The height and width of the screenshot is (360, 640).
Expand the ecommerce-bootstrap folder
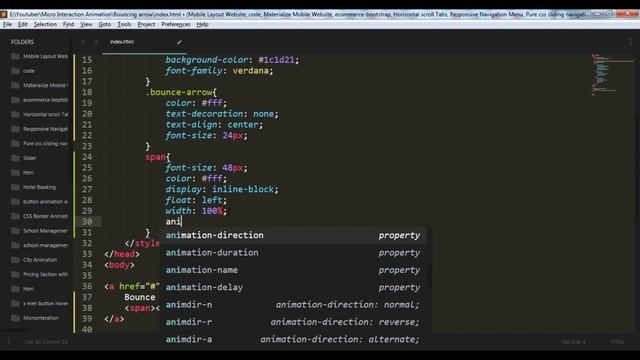pyautogui.click(x=45, y=100)
